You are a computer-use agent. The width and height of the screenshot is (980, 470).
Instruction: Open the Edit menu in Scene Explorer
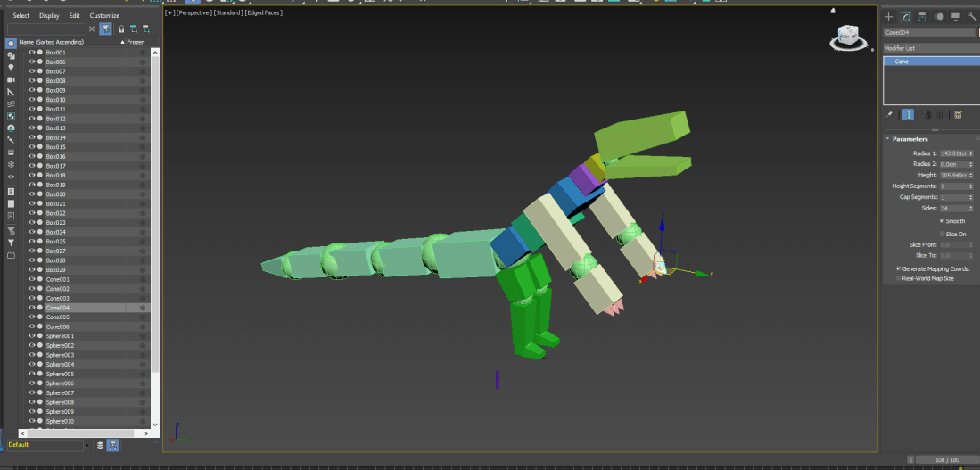74,16
